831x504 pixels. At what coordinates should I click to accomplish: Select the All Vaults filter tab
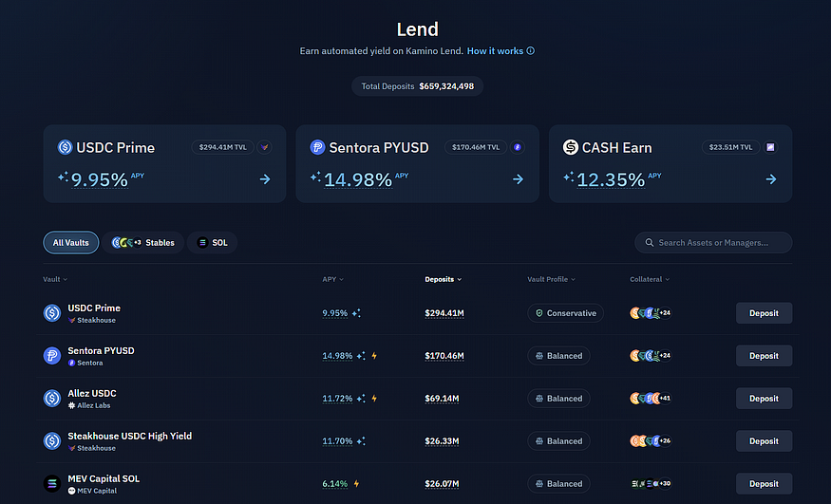click(x=71, y=242)
